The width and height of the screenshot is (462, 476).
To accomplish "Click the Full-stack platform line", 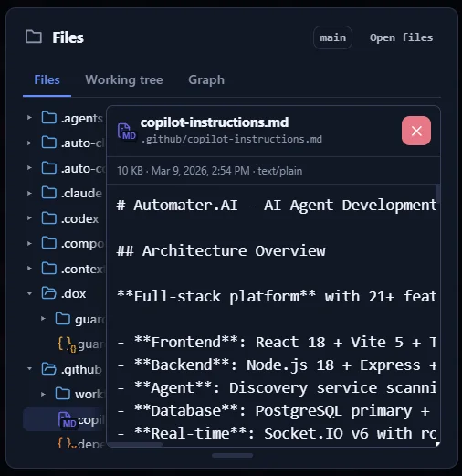I will click(x=276, y=296).
